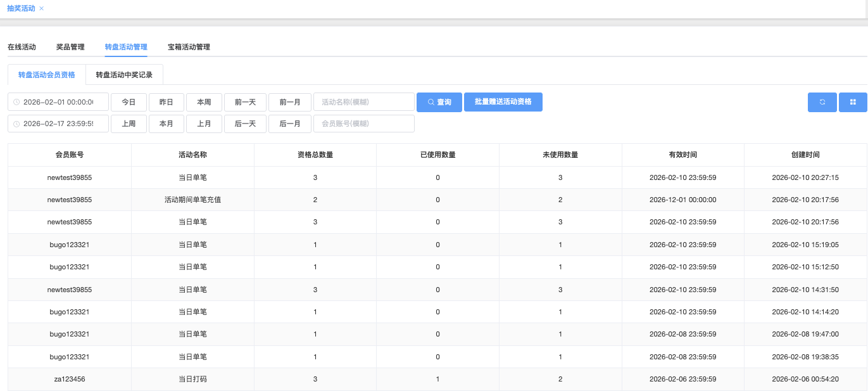
Task: Open the 奖品管理 tab
Action: click(x=70, y=47)
